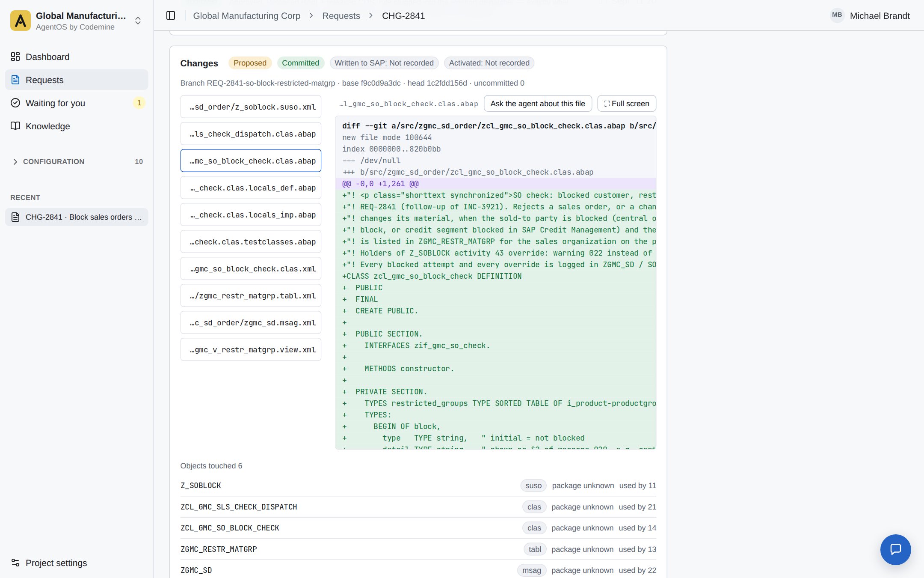Click the ZCL_GMC_SO_BLOCK_CHECK object row
This screenshot has height=578, width=924.
pyautogui.click(x=418, y=528)
